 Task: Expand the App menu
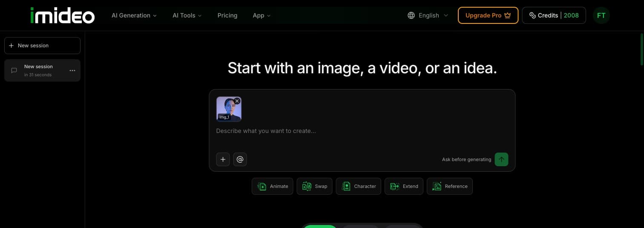(x=262, y=15)
